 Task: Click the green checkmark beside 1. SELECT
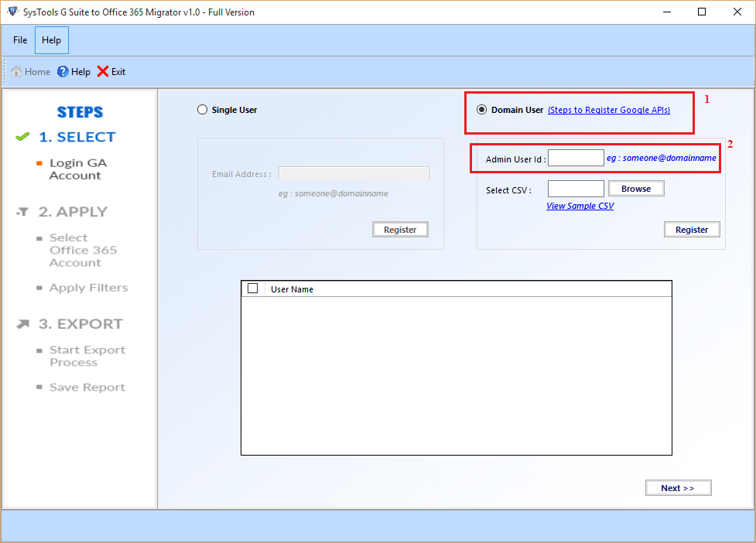point(22,137)
